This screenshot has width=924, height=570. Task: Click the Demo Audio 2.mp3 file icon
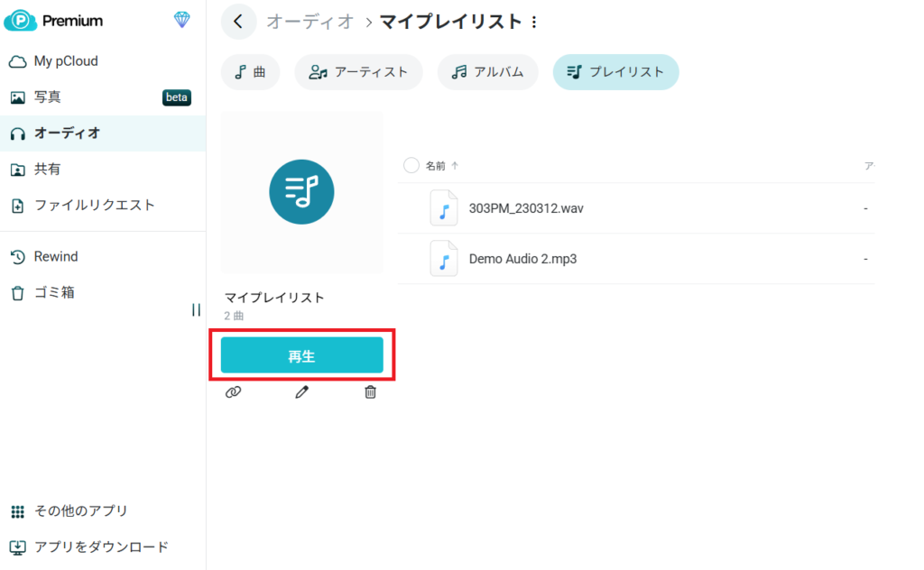tap(444, 259)
